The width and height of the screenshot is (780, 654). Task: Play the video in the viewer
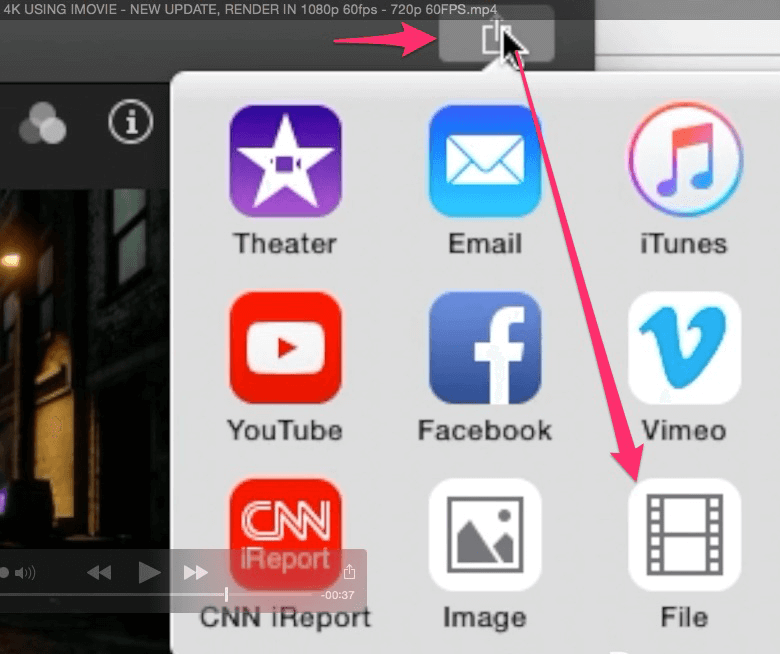click(149, 572)
